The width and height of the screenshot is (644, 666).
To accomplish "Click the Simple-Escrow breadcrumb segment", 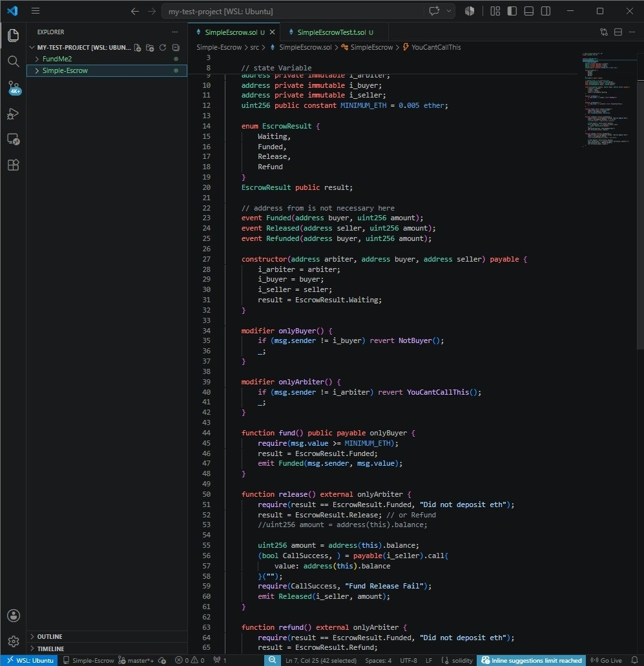I will point(219,47).
